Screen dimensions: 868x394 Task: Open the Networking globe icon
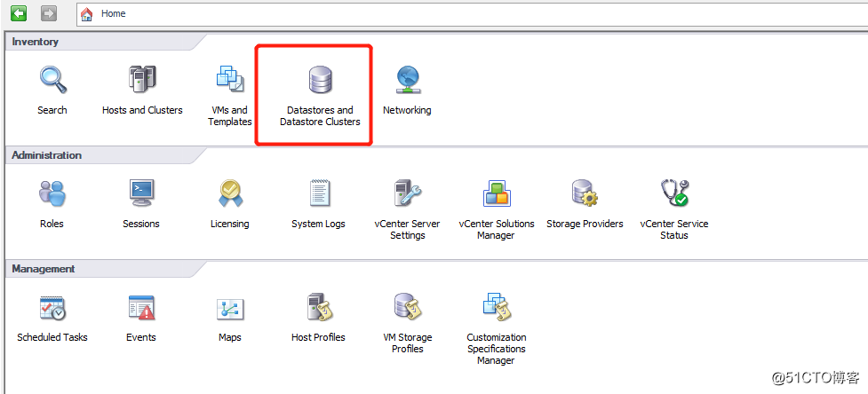(408, 80)
